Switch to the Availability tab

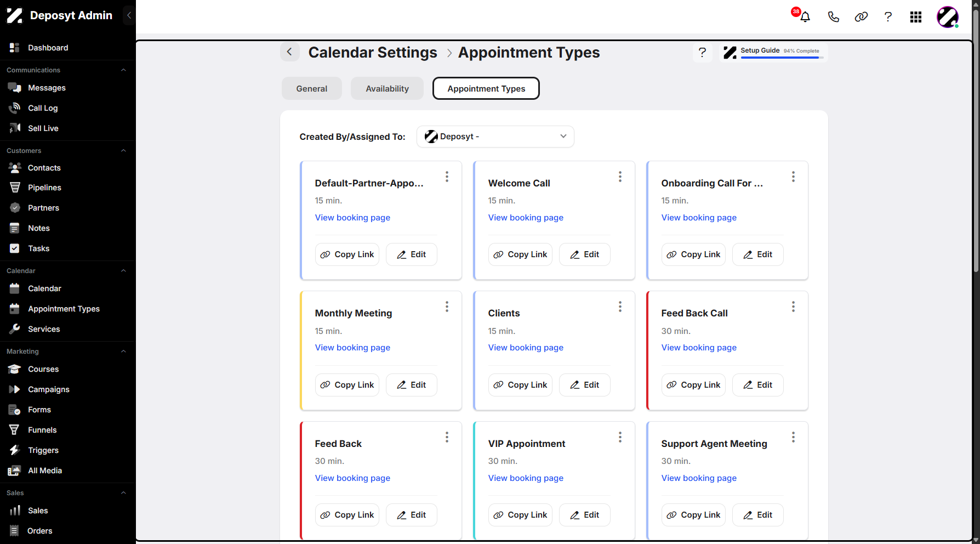pos(388,88)
